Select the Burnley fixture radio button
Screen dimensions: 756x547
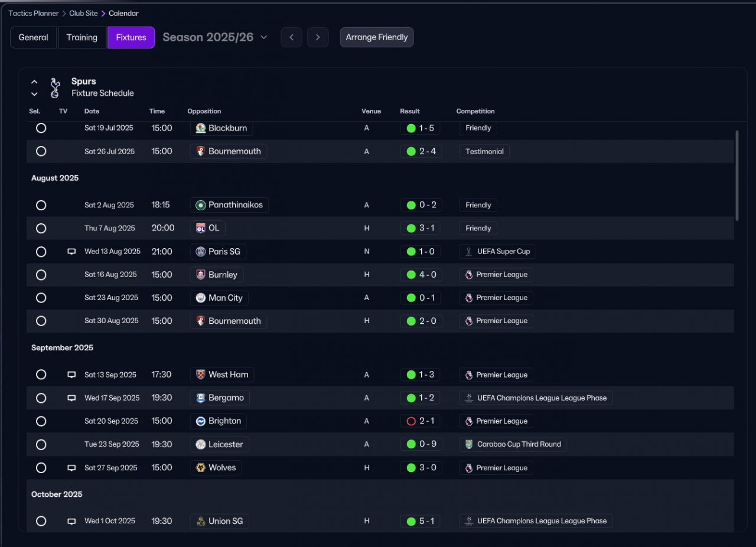coord(41,275)
